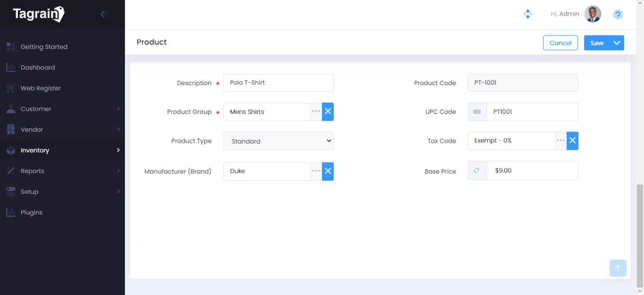Clear the Duke Manufacturer selection
The height and width of the screenshot is (295, 644).
tap(327, 171)
